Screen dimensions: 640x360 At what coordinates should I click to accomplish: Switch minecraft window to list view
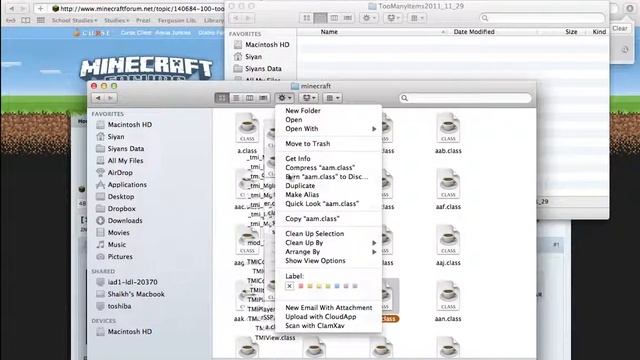(x=236, y=98)
